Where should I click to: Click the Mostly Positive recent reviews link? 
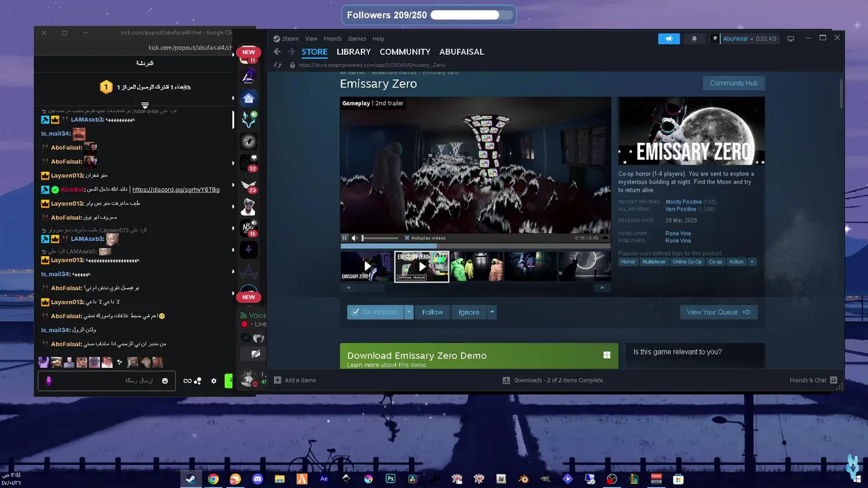[x=684, y=202]
